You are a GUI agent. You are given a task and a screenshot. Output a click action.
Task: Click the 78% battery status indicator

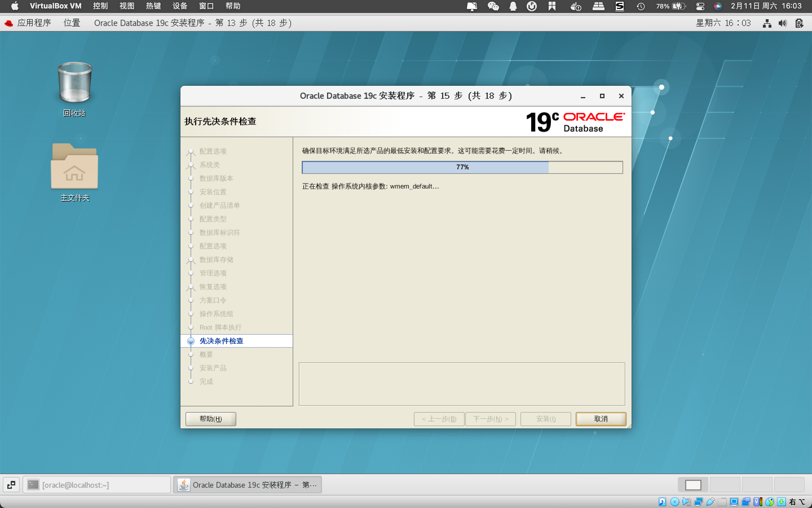coord(671,6)
